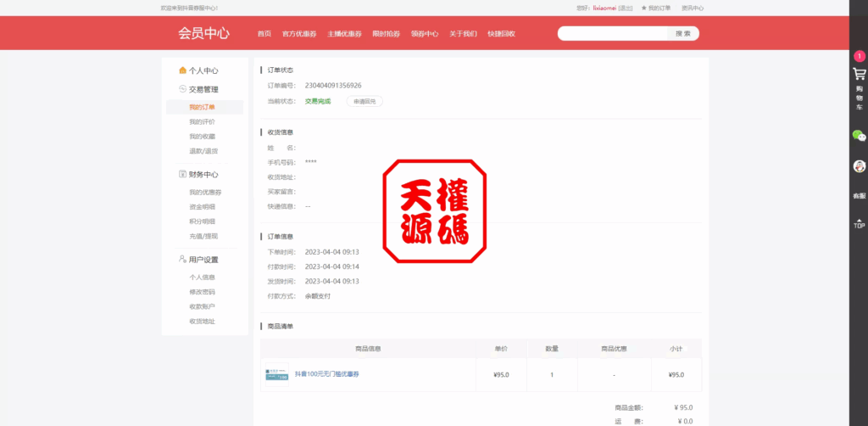Open 限时抢券 navigation item
The height and width of the screenshot is (426, 868).
[387, 34]
